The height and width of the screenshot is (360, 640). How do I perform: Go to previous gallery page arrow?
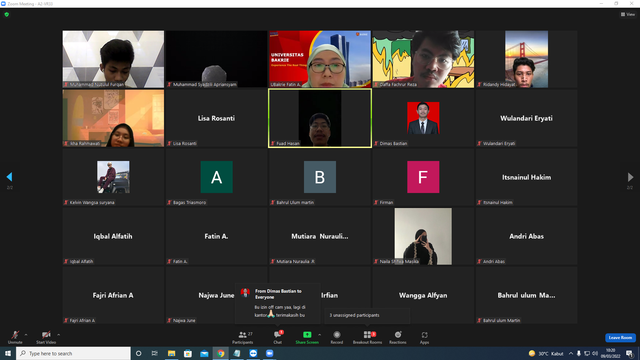9,177
